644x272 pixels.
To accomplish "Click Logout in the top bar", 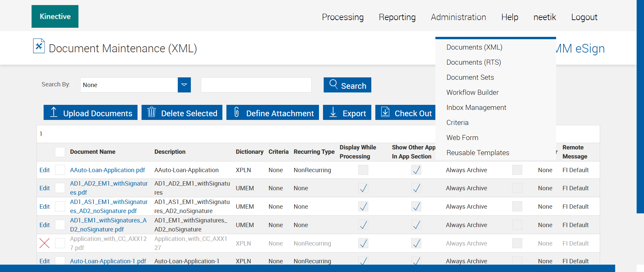I will point(584,17).
